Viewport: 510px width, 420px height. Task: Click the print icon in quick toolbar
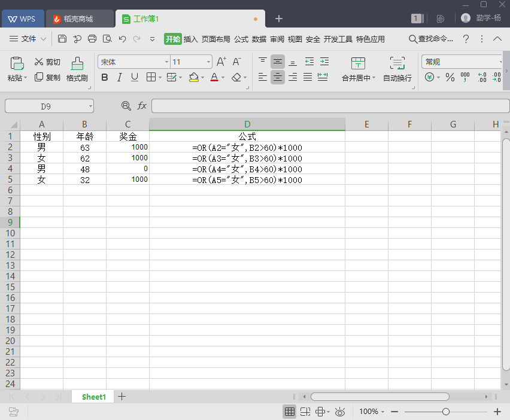[x=92, y=39]
